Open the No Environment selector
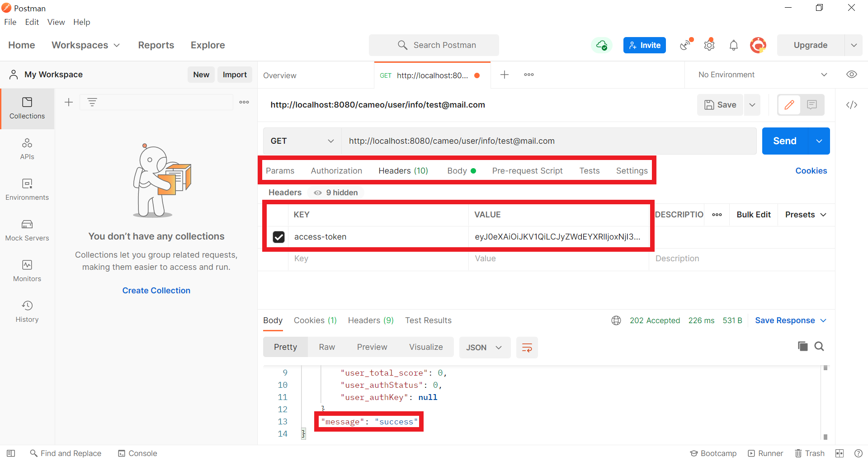The width and height of the screenshot is (868, 461). click(762, 75)
